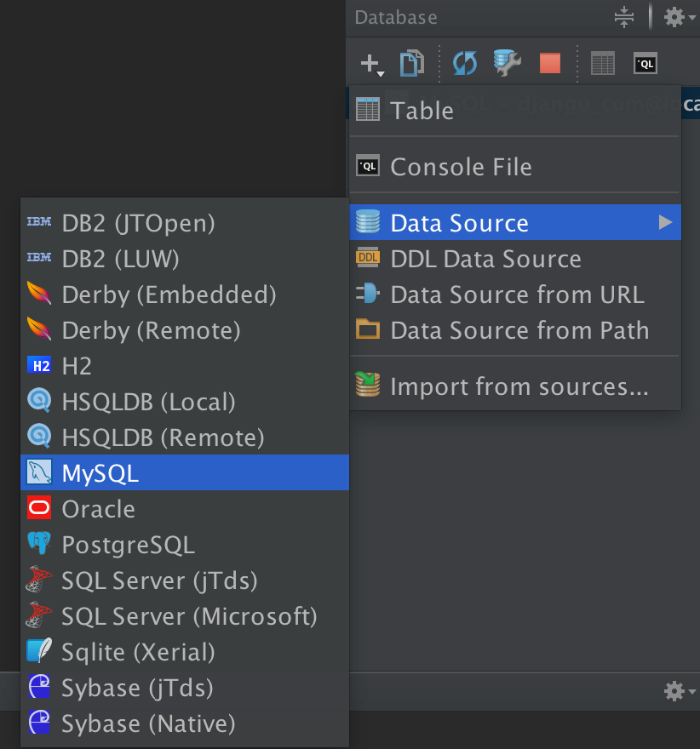
Task: Open the QL console toolbar icon
Action: (x=645, y=63)
